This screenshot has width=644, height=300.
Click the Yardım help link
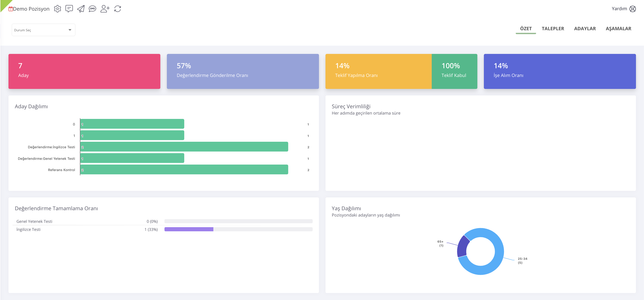619,9
